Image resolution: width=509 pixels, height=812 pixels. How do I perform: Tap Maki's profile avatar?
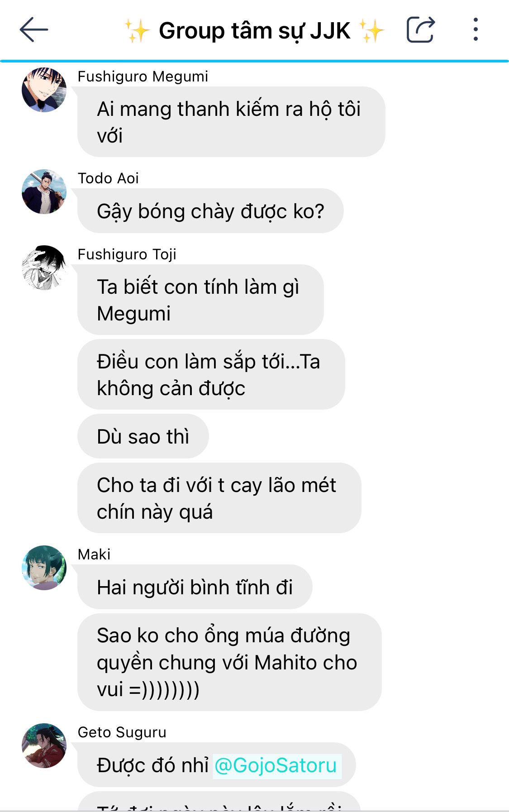click(x=44, y=568)
